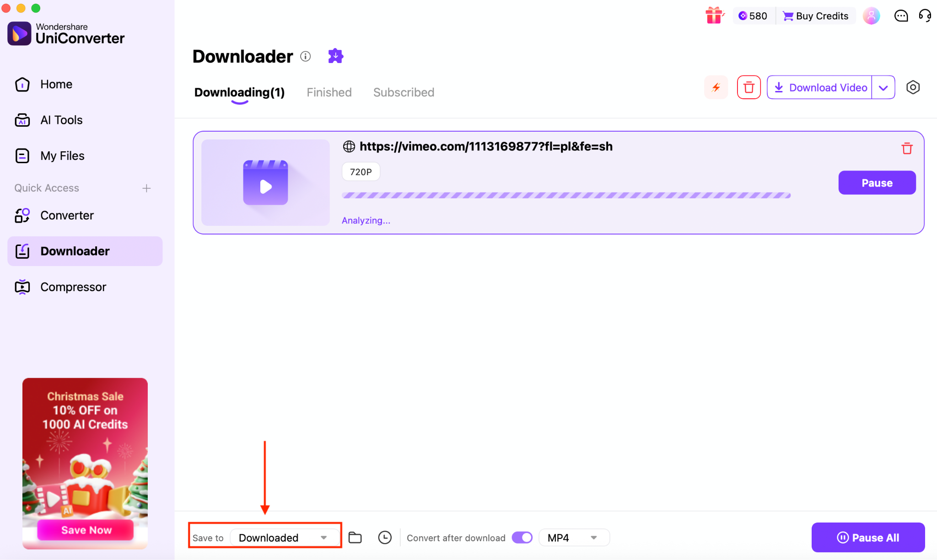Open Downloader settings gear
Image resolution: width=937 pixels, height=560 pixels.
913,87
